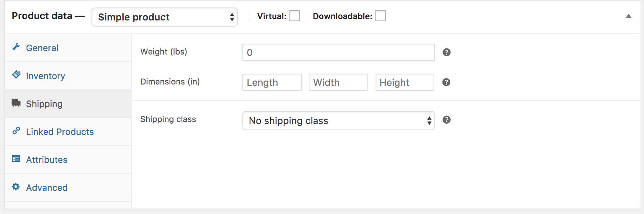Click the wrench icon next to General
644x214 pixels.
tap(16, 48)
